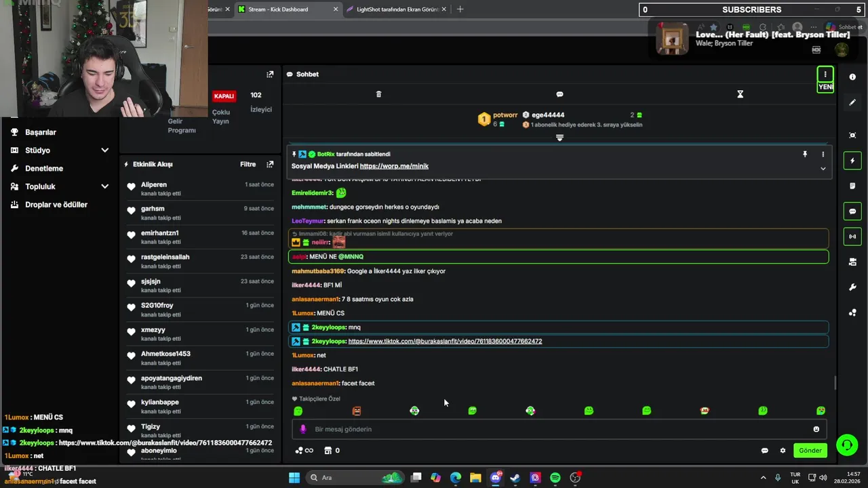Click the hourglass icon in chat toolbar
This screenshot has height=488, width=868.
pos(740,94)
